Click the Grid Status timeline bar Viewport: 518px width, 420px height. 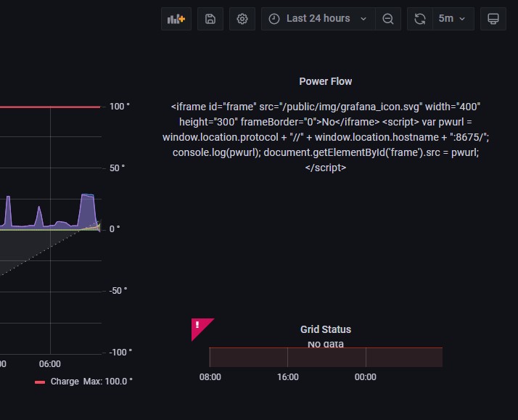pos(326,357)
